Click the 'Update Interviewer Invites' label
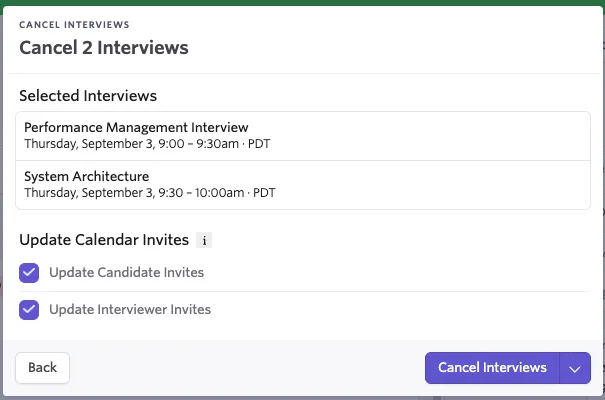This screenshot has width=605, height=400. (130, 309)
